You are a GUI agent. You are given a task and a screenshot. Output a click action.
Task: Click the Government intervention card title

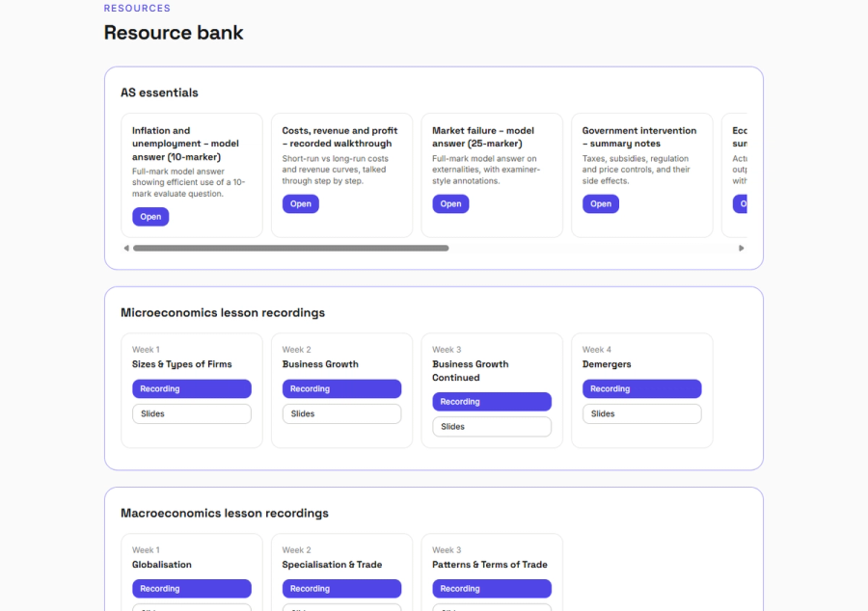coord(638,137)
